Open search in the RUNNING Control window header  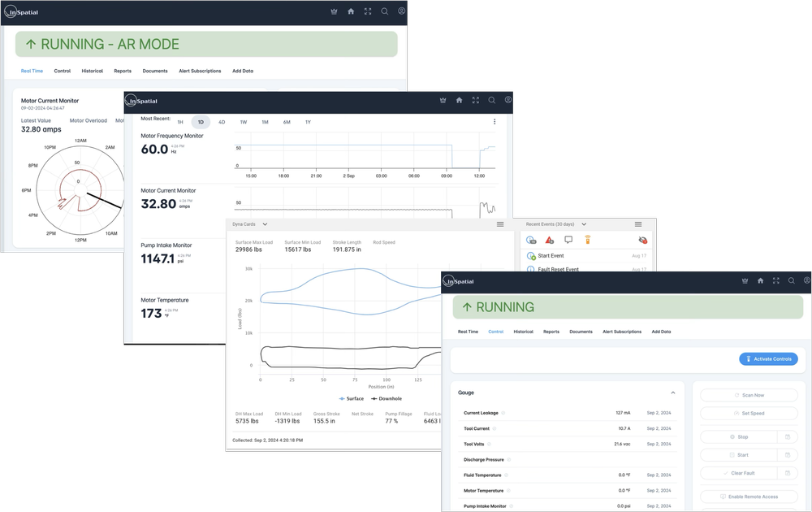pos(791,281)
